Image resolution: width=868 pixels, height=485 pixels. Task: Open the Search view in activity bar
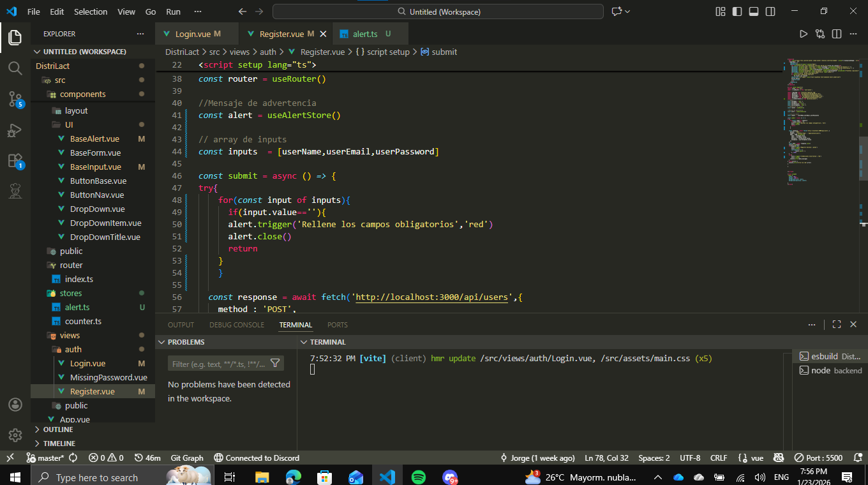point(15,68)
